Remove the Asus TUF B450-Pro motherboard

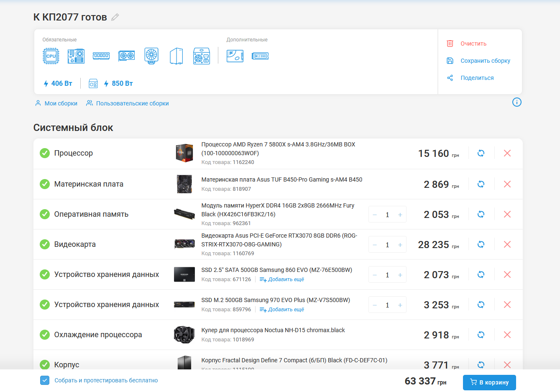[507, 184]
